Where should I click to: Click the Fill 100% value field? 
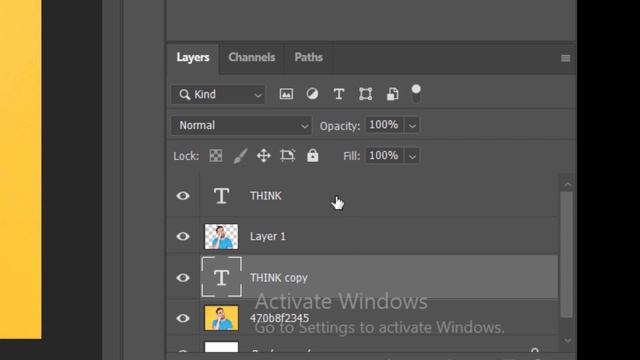[x=384, y=156]
